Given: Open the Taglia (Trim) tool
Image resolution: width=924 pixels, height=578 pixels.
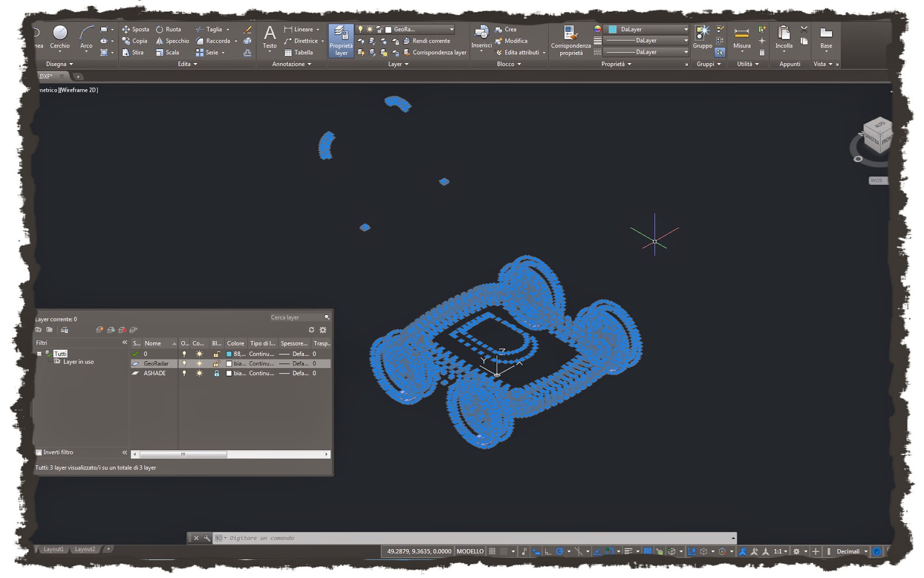Looking at the screenshot, I should [212, 29].
